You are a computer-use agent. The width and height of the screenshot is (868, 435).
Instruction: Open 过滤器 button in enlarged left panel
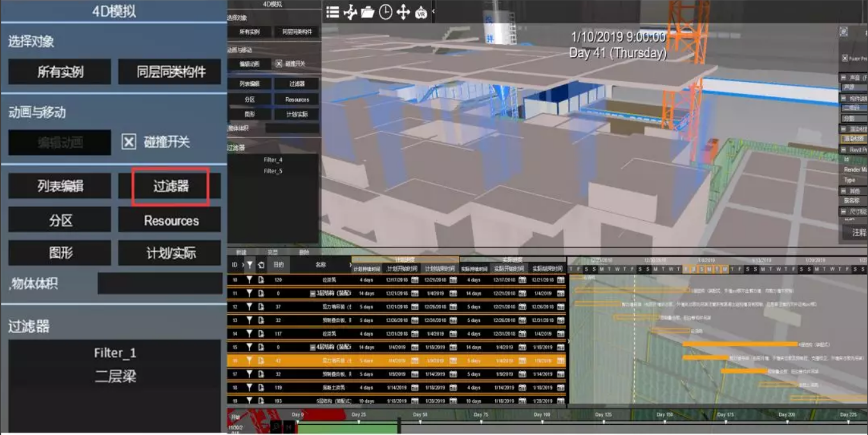[x=171, y=186]
